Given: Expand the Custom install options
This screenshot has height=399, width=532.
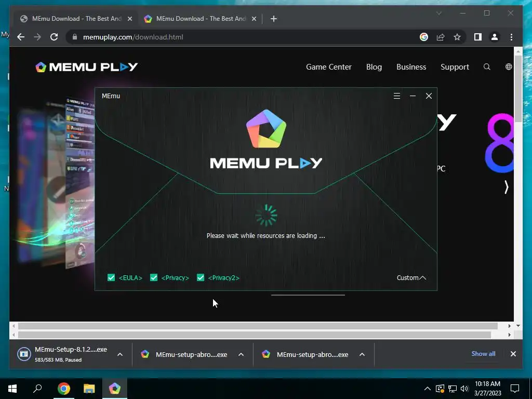Looking at the screenshot, I should (x=411, y=277).
